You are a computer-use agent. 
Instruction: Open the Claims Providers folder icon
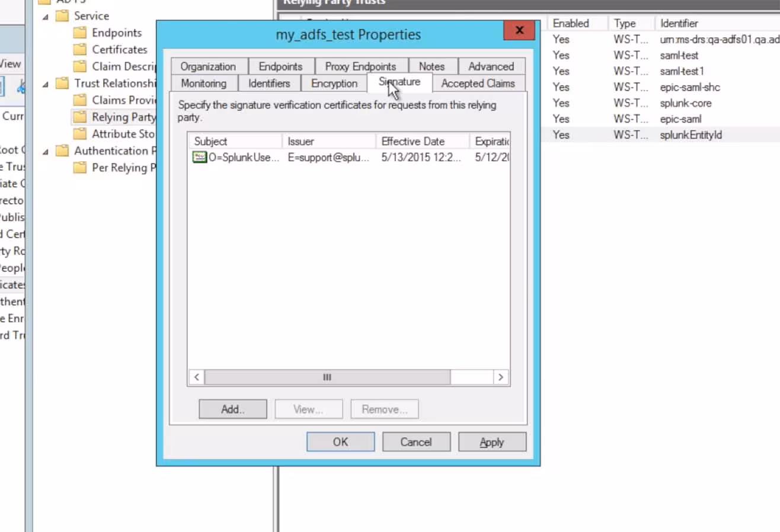point(79,100)
